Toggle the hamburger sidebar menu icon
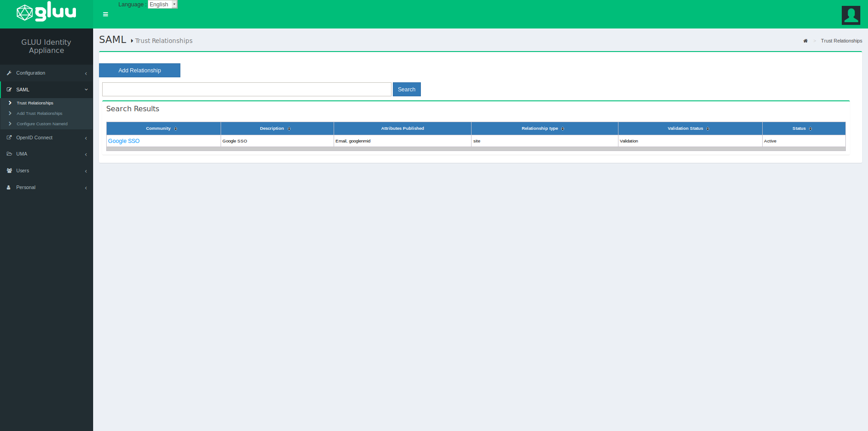This screenshot has height=431, width=868. click(105, 14)
